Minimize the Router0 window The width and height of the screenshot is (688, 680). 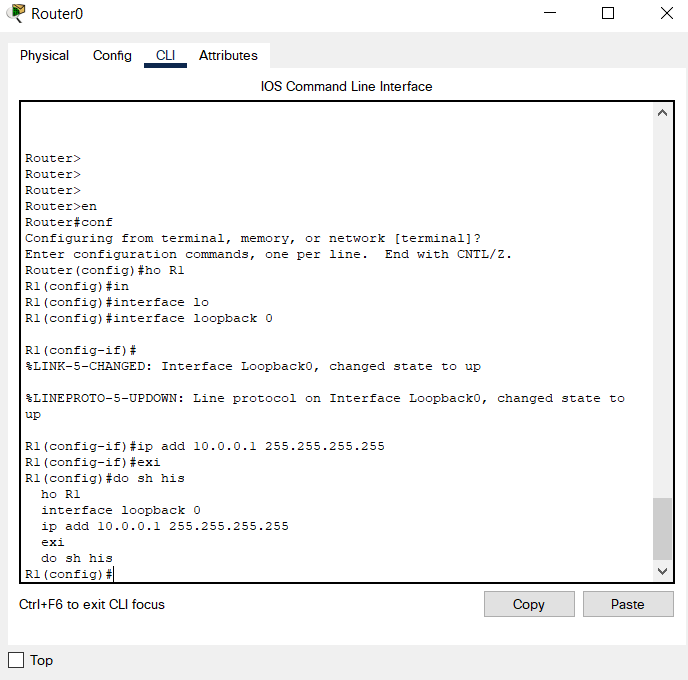point(550,13)
